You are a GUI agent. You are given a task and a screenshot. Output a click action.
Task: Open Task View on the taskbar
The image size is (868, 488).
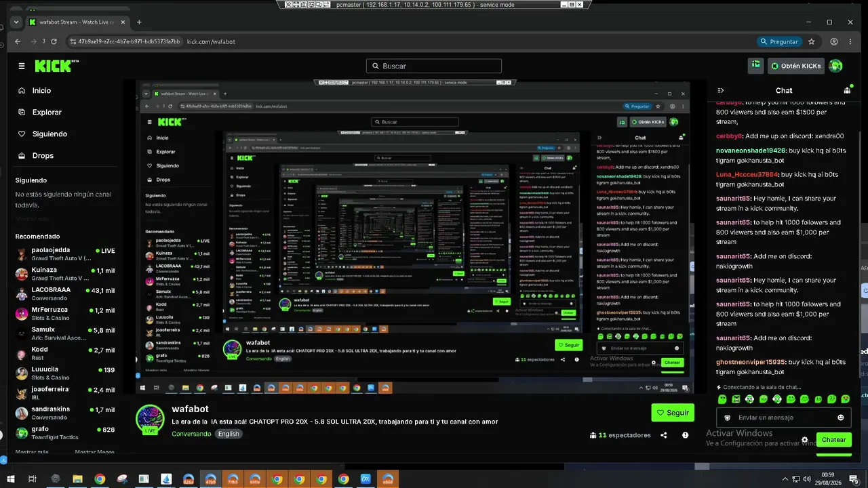click(x=32, y=479)
